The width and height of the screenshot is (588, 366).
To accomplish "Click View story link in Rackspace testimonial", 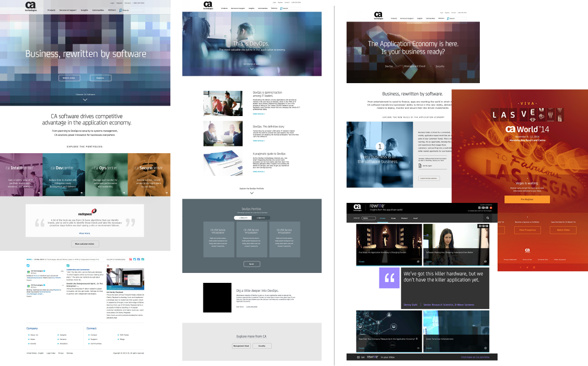I will 84,233.
